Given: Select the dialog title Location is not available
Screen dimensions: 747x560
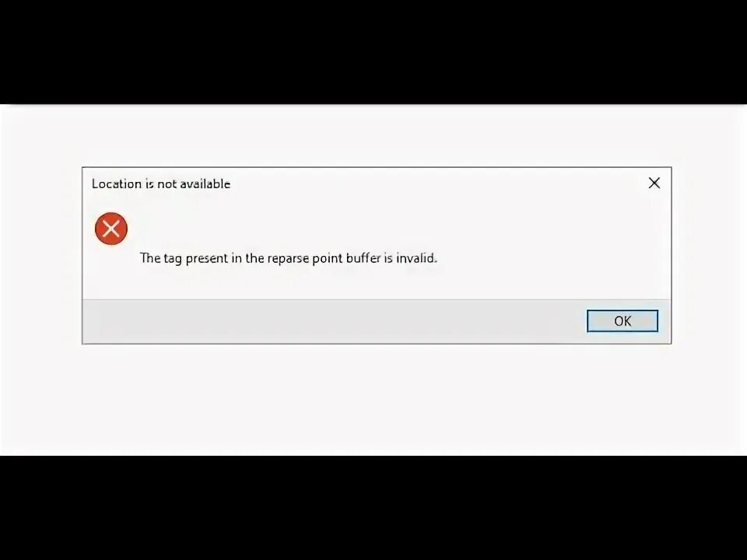Looking at the screenshot, I should coord(161,184).
